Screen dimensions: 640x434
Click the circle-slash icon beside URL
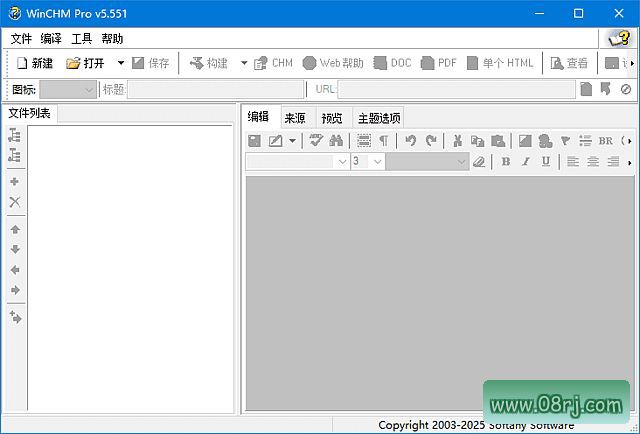pyautogui.click(x=626, y=89)
